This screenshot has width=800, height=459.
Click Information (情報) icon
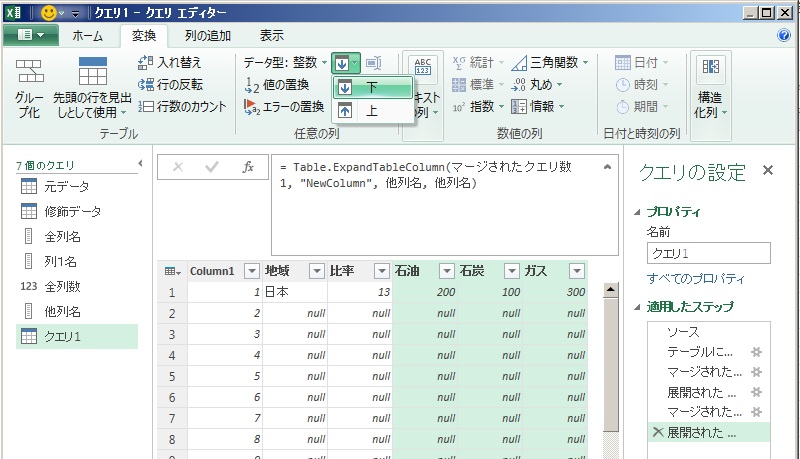click(x=518, y=106)
